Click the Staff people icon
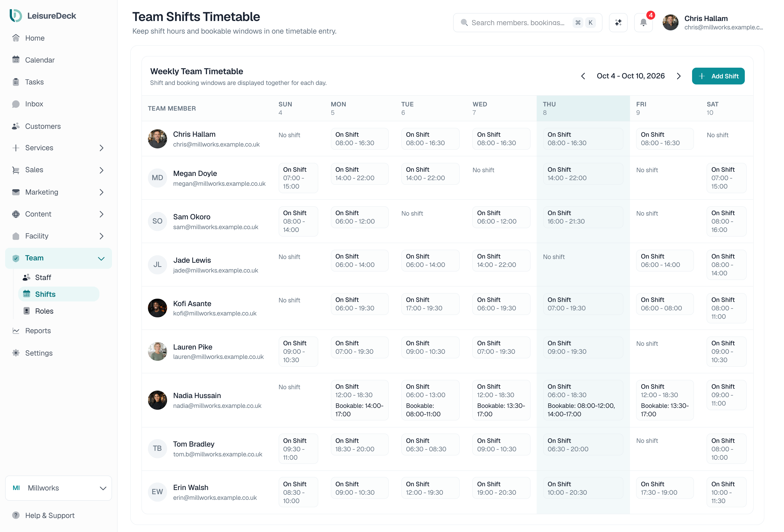Viewport: 784px width, 532px height. tap(27, 277)
